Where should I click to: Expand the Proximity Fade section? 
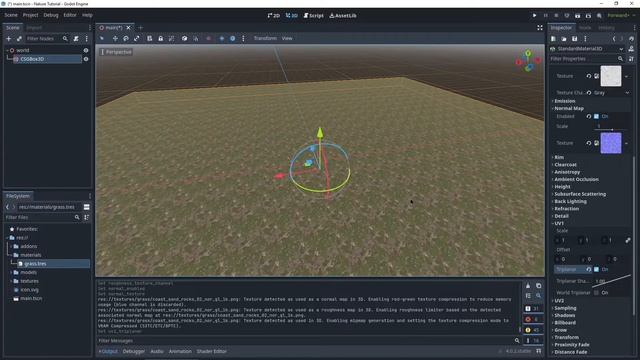(571, 344)
